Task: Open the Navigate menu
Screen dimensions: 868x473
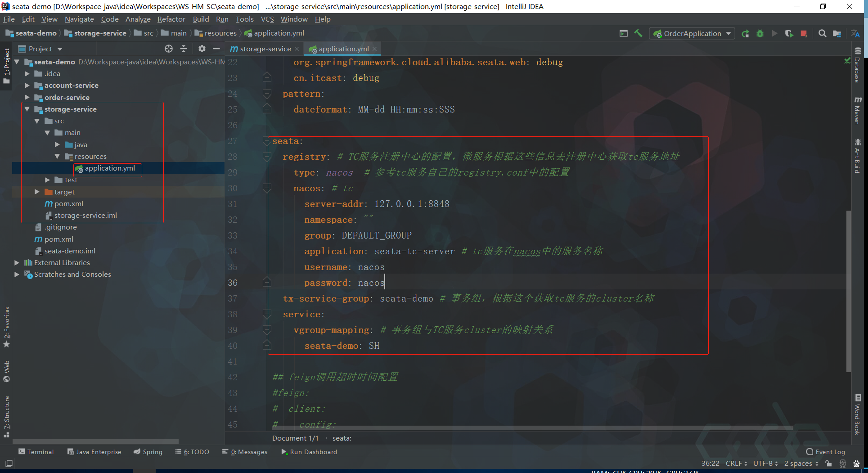Action: click(79, 19)
